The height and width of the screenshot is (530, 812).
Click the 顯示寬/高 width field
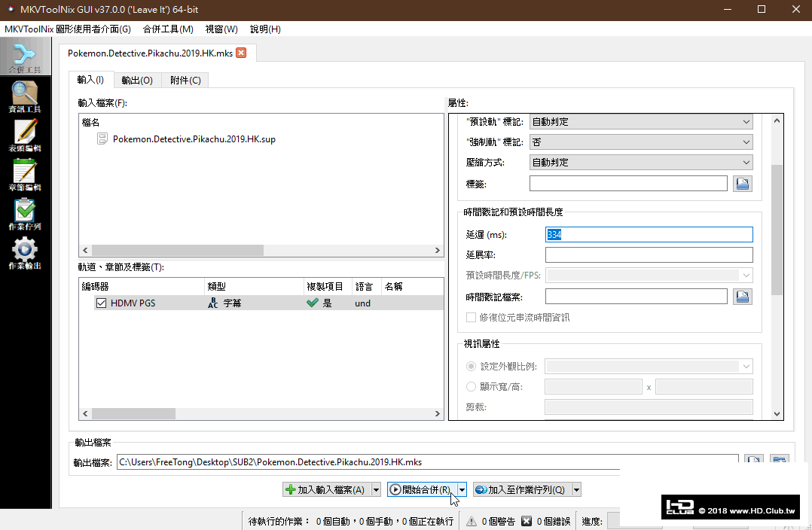594,387
